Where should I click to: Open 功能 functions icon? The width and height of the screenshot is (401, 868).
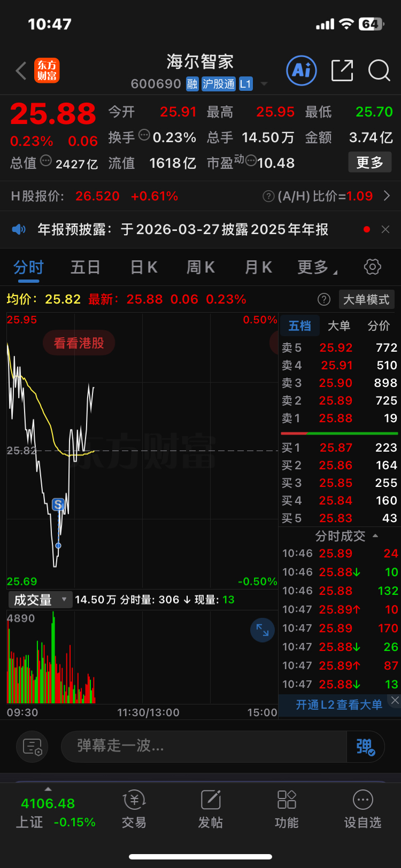point(287,809)
